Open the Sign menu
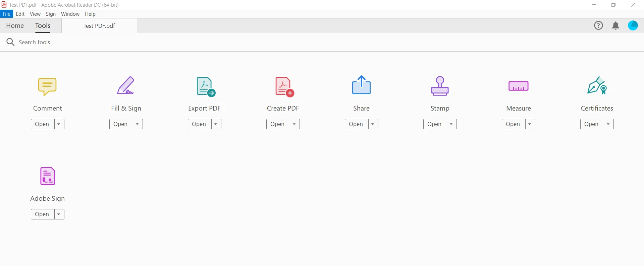Image resolution: width=644 pixels, height=266 pixels. coord(51,14)
